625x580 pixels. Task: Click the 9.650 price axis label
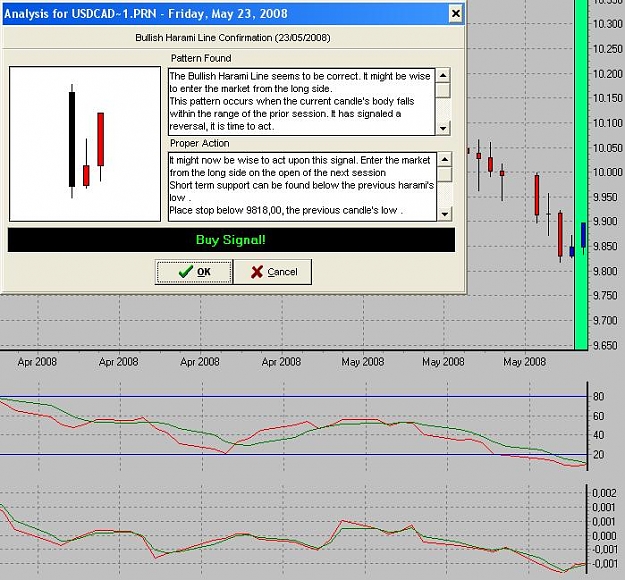[607, 345]
